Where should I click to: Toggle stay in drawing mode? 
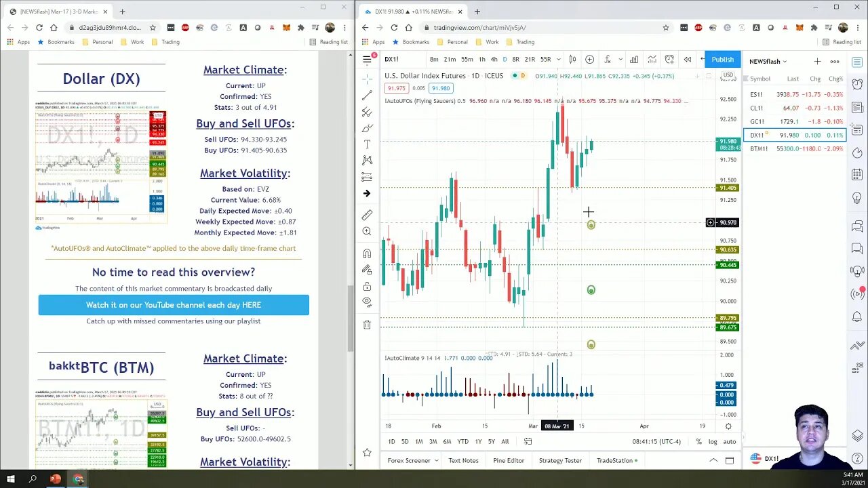coord(367,270)
